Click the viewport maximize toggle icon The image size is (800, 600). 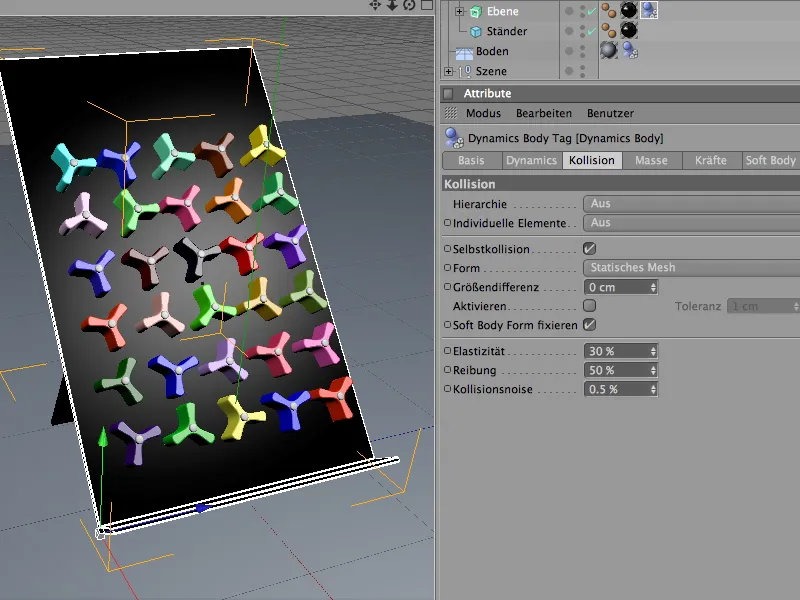click(x=426, y=5)
